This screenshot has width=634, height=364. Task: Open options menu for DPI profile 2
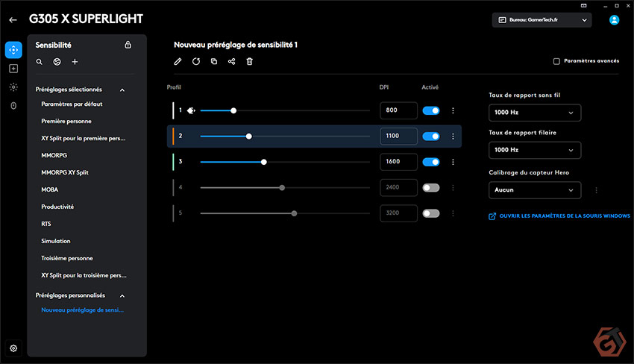(x=453, y=136)
